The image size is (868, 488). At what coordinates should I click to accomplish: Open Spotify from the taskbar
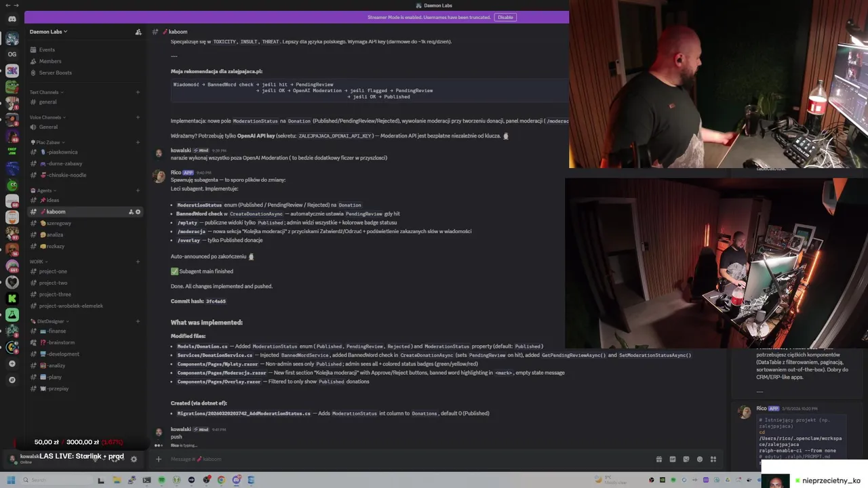161,480
